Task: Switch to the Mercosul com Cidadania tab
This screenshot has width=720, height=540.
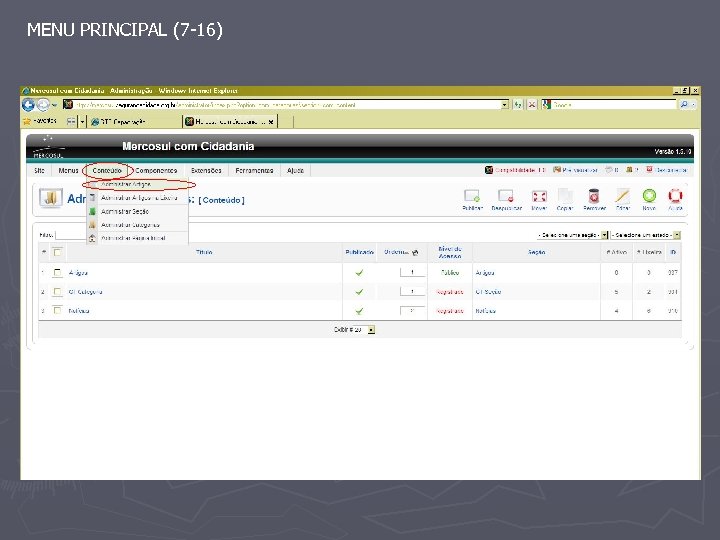Action: [230, 122]
